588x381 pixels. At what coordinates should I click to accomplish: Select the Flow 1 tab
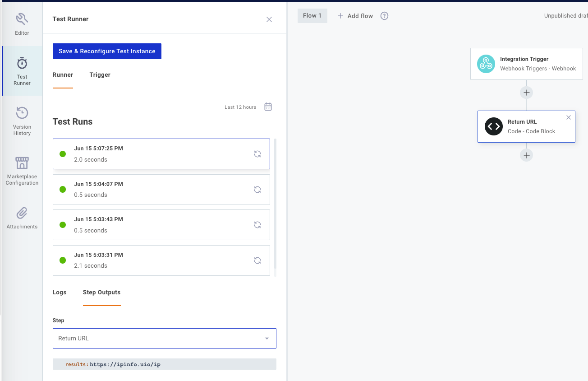click(312, 16)
